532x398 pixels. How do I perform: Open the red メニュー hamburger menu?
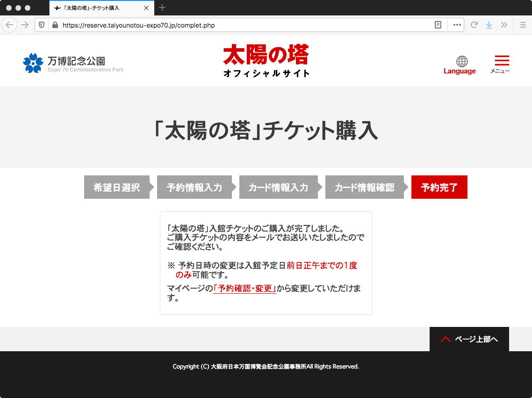[x=501, y=64]
